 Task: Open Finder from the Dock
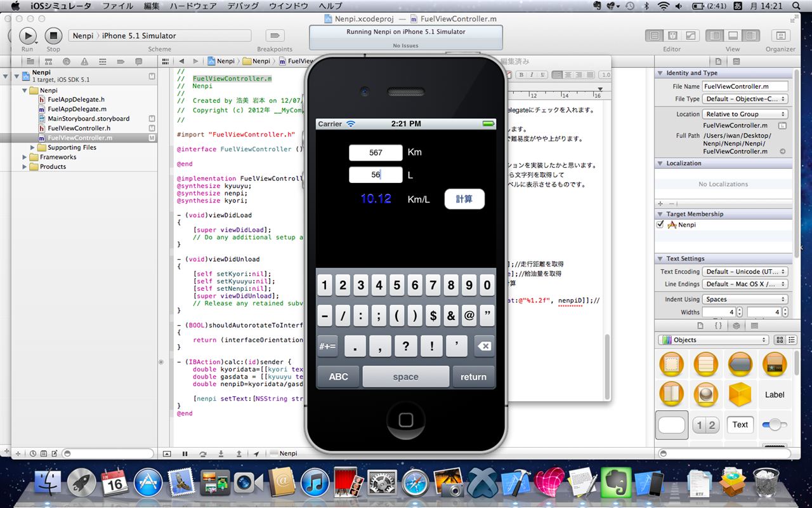[x=47, y=483]
